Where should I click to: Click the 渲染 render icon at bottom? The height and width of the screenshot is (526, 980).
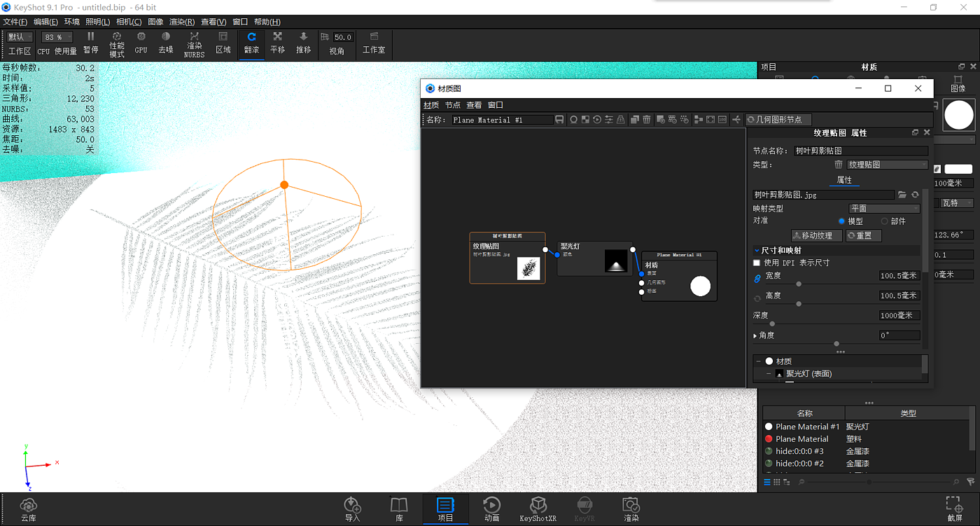coord(631,508)
